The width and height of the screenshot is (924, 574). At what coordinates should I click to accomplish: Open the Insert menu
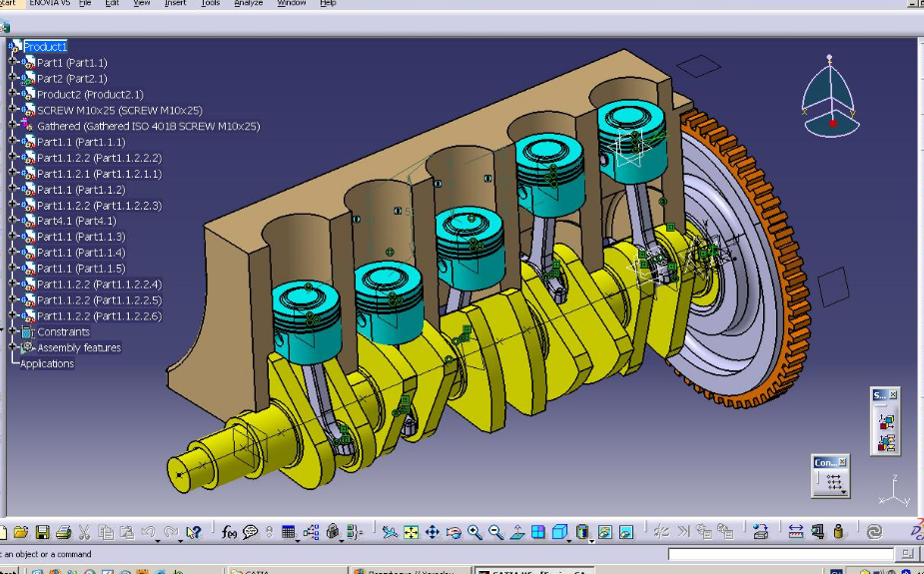click(x=175, y=4)
